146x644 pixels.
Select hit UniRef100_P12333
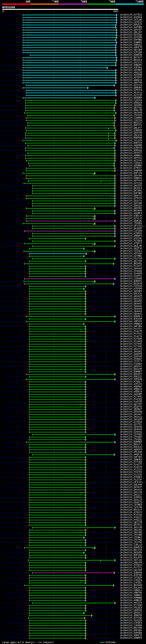[x=131, y=470]
